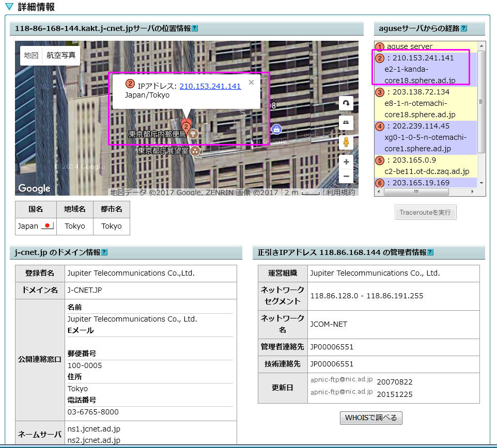The height and width of the screenshot is (448, 497).
Task: Switch map to 航空写真 view
Action: click(61, 55)
